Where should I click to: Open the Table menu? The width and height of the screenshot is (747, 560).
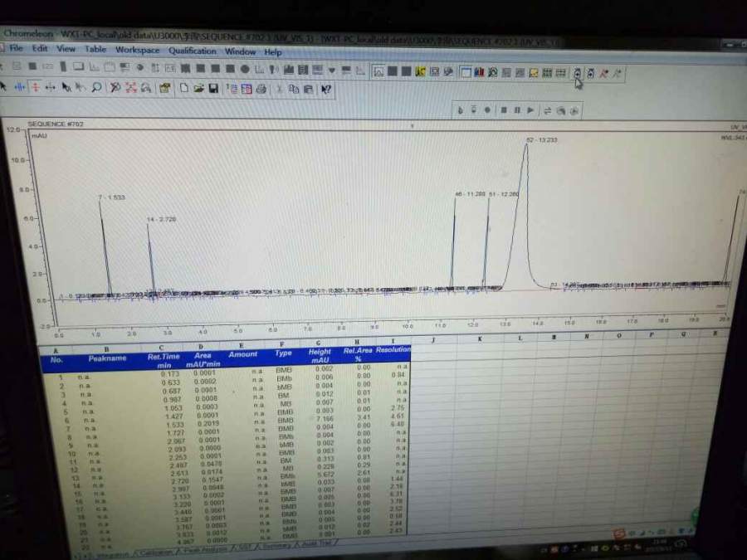[x=95, y=49]
